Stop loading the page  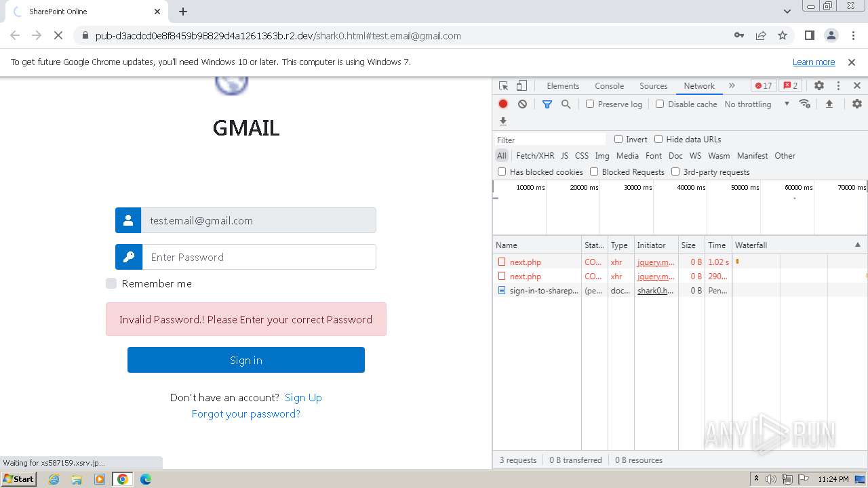pyautogui.click(x=58, y=36)
